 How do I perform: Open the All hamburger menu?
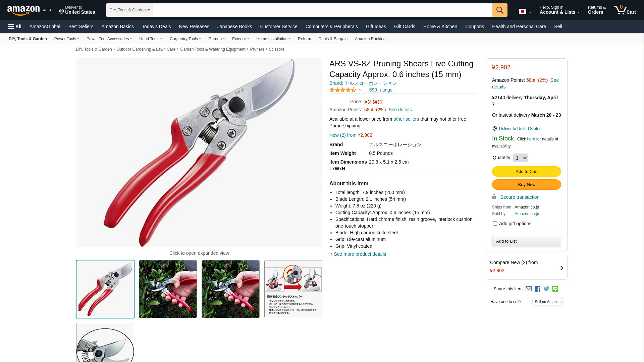[x=15, y=26]
